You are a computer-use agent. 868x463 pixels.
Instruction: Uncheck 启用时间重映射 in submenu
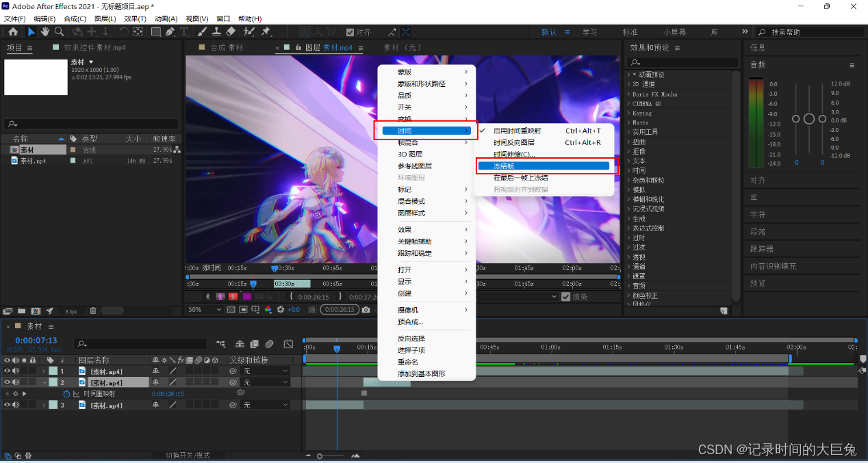[517, 131]
